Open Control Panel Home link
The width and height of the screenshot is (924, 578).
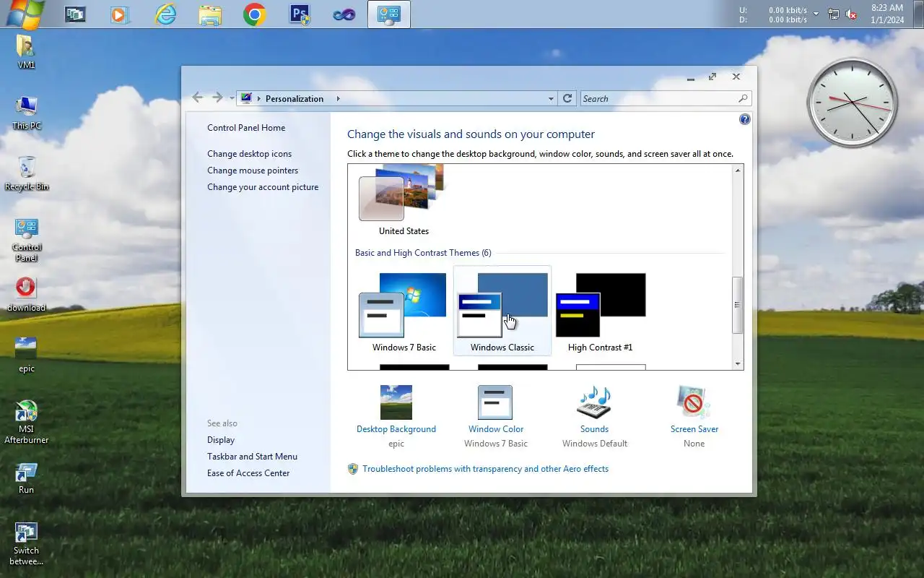tap(246, 128)
